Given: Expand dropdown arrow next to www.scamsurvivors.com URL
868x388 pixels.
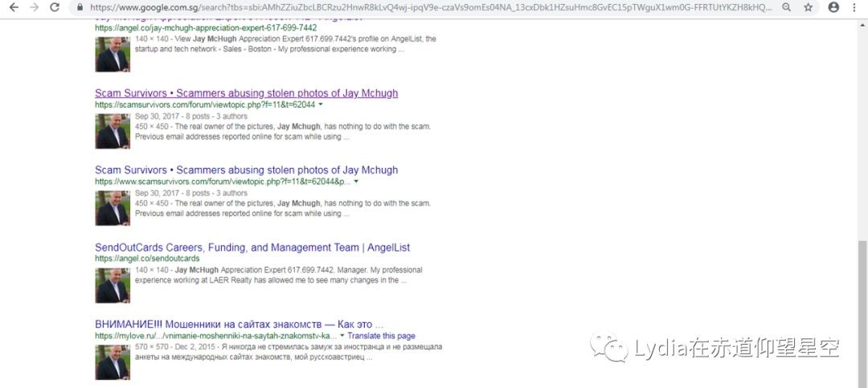Looking at the screenshot, I should click(x=356, y=182).
